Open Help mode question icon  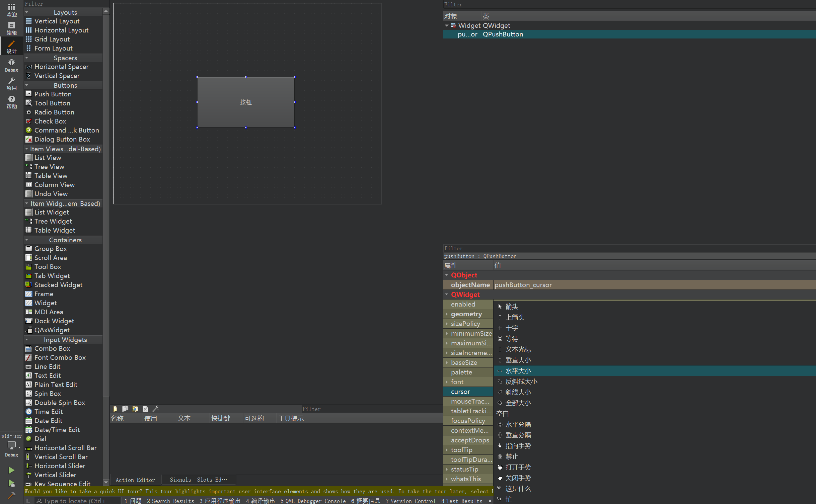pyautogui.click(x=11, y=102)
